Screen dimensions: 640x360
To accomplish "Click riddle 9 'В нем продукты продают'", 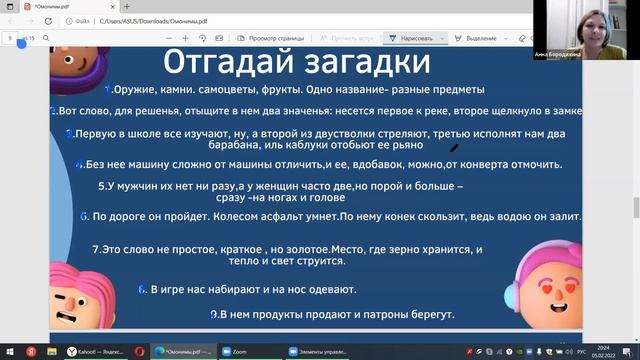I will tap(332, 314).
